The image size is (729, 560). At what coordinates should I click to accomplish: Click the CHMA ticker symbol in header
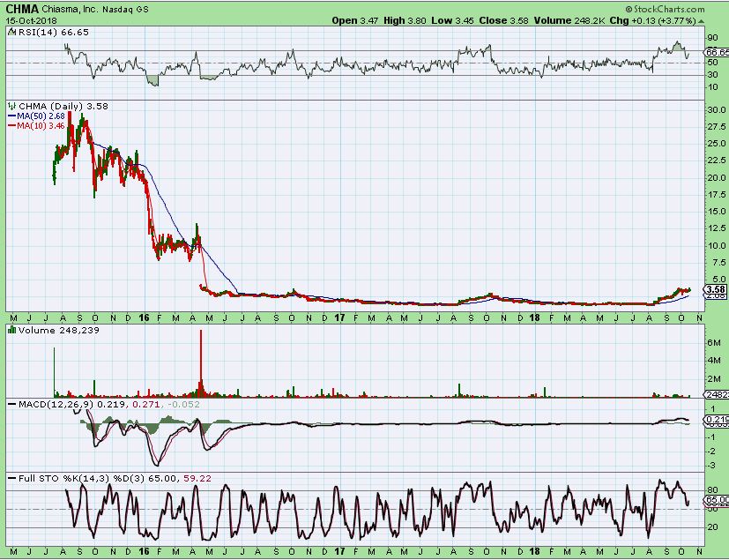pos(22,9)
